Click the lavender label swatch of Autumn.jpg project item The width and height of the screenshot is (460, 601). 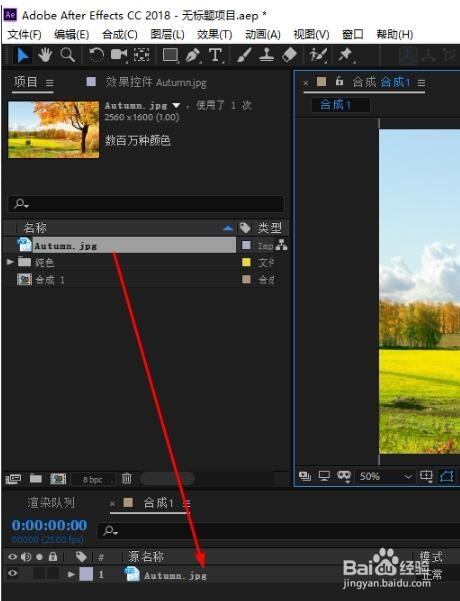[x=246, y=245]
